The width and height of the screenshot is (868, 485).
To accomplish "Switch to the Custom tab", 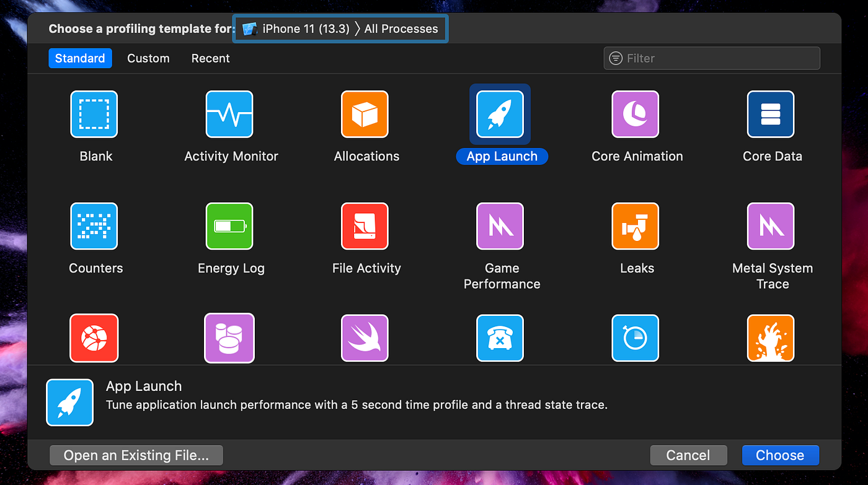I will 148,58.
